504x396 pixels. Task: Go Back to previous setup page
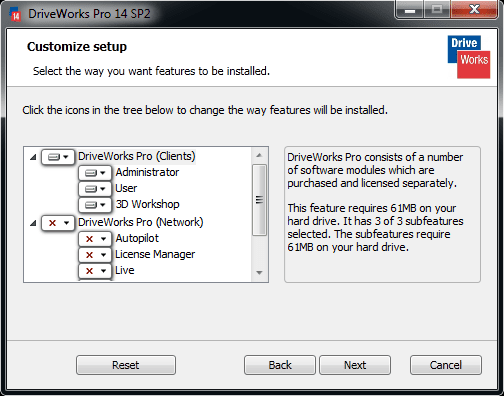click(x=280, y=365)
